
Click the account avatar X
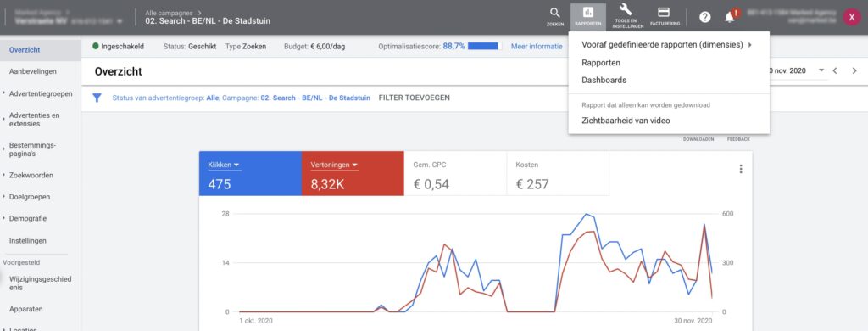(x=851, y=17)
